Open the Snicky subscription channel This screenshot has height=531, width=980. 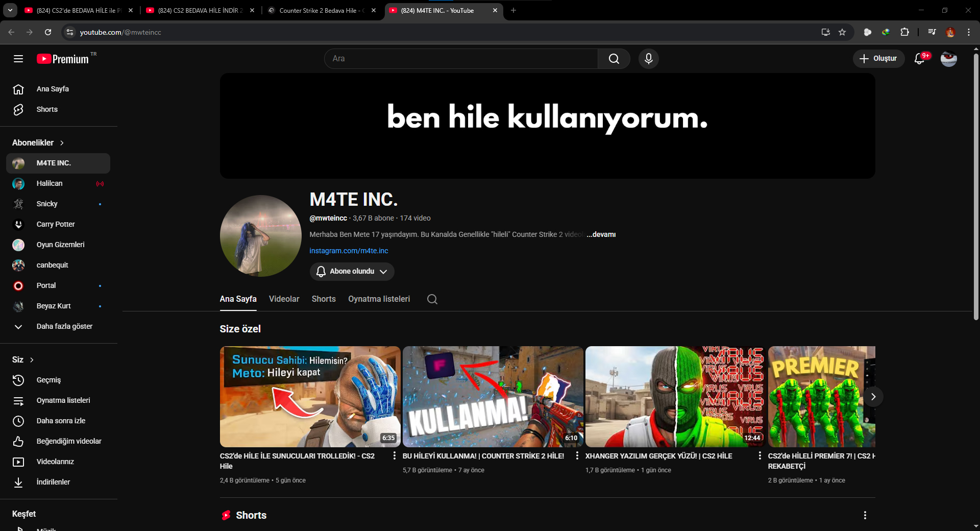point(58,204)
